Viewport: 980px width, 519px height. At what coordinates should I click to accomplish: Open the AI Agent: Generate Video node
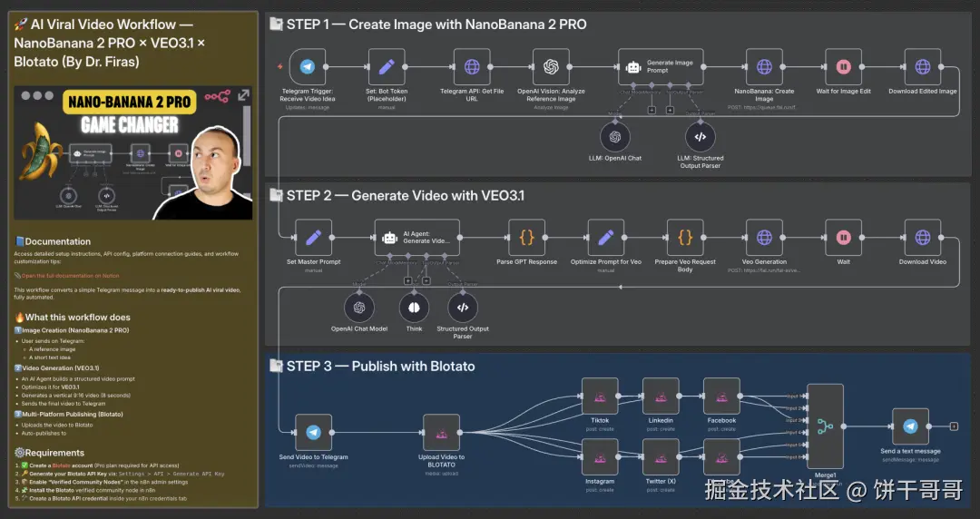pos(416,238)
